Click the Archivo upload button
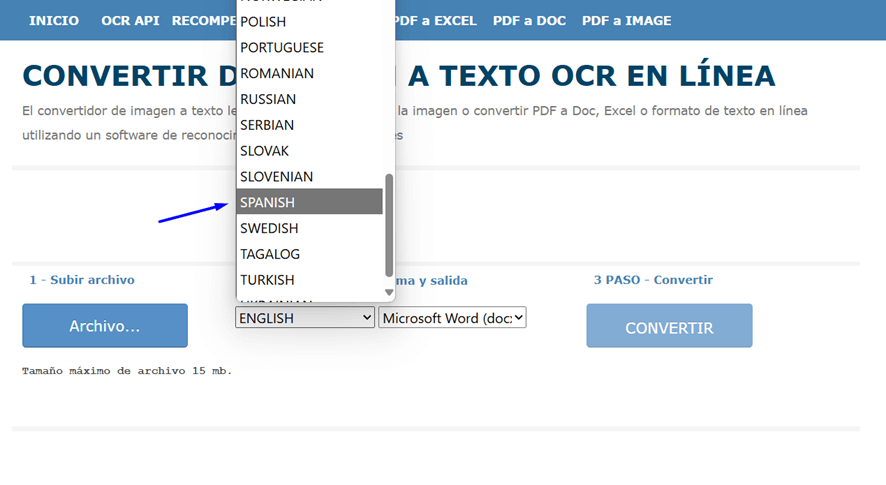Viewport: 886px width, 485px height. pos(105,326)
